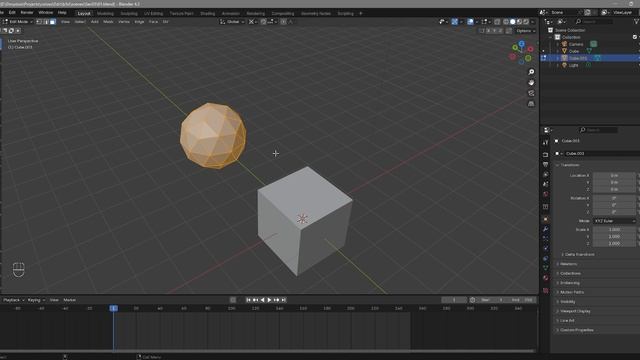640x360 pixels.
Task: Switch to the Animation workspace tab
Action: click(231, 13)
